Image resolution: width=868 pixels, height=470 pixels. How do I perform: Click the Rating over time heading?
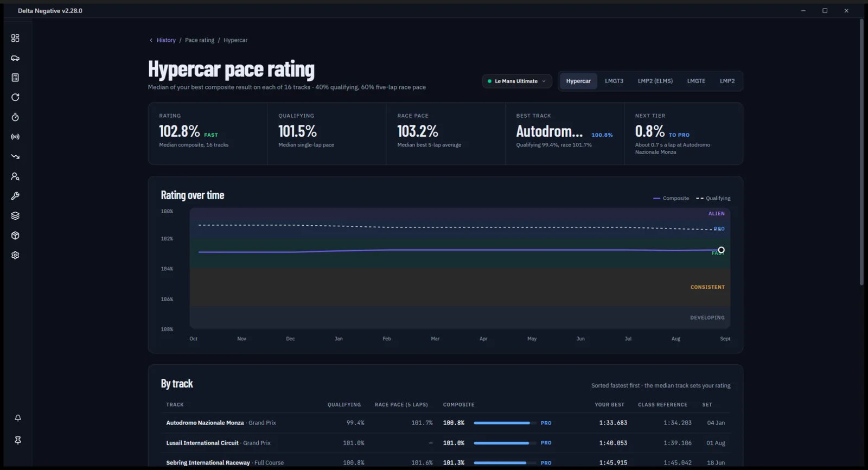(193, 195)
